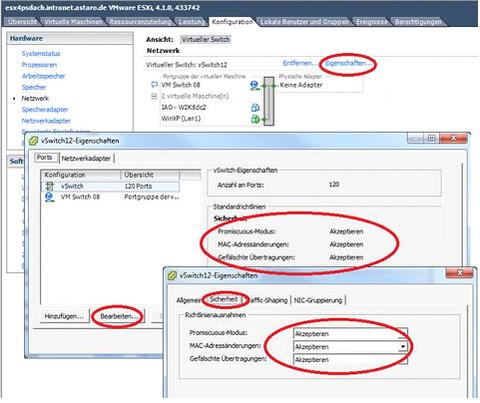The height and width of the screenshot is (403, 480).
Task: Select IAO - W2K8dc2 virtual machine
Action: [184, 107]
